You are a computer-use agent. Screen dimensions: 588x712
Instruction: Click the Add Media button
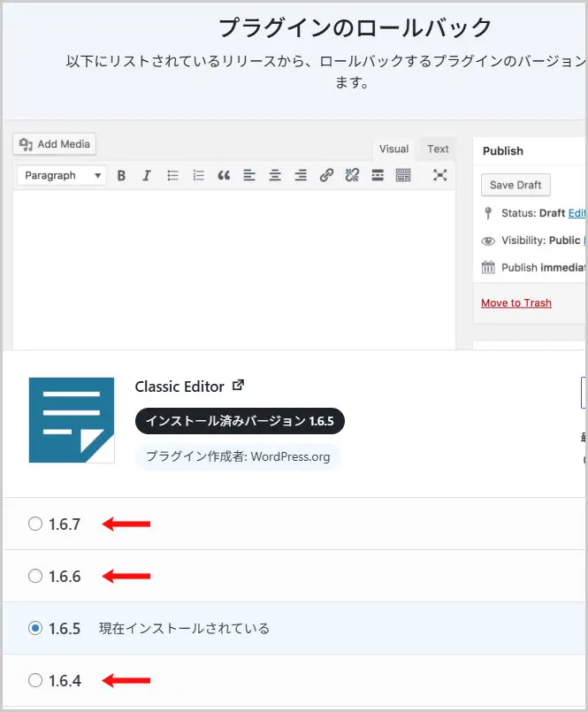[x=54, y=144]
